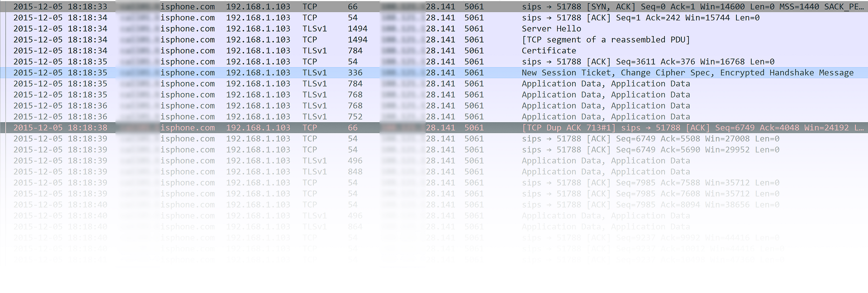
Task: Click TLSv1 protocol cell in Certificate row
Action: tap(315, 51)
